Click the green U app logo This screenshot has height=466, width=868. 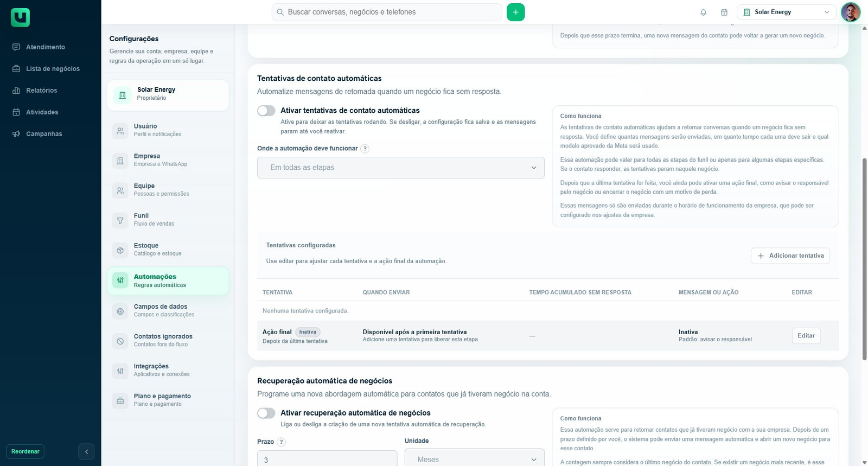pos(20,17)
